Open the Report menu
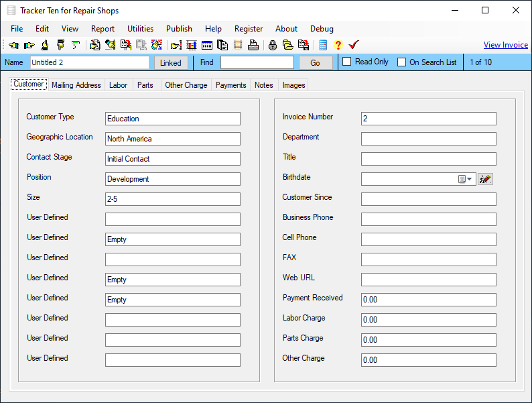This screenshot has height=403, width=532. point(103,29)
